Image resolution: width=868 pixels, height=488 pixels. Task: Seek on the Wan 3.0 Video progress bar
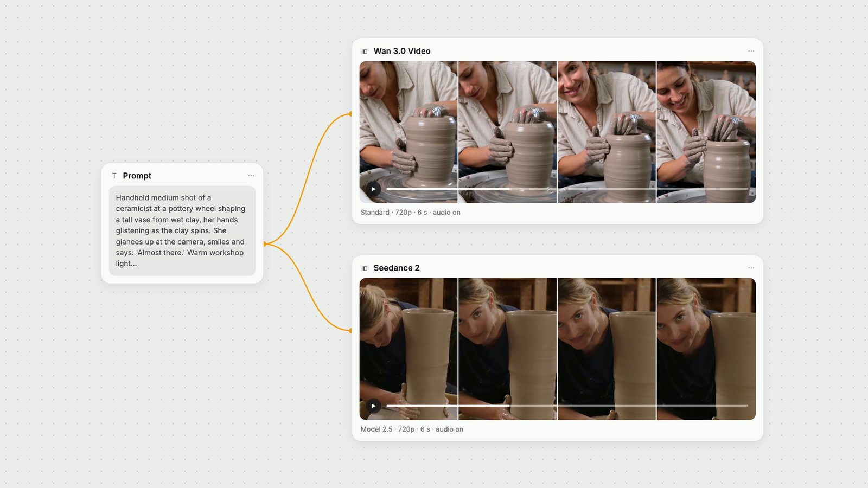coord(567,189)
